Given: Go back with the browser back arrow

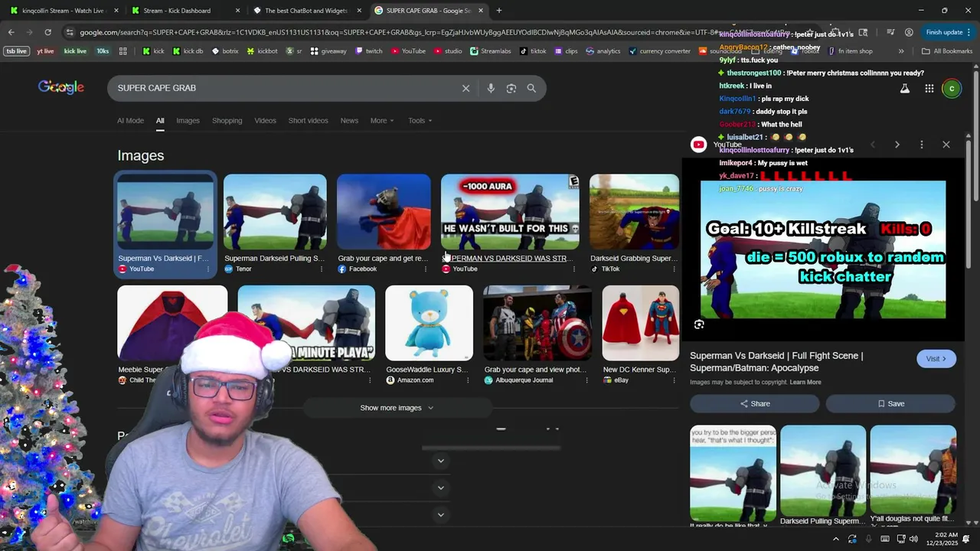Looking at the screenshot, I should coord(11,32).
